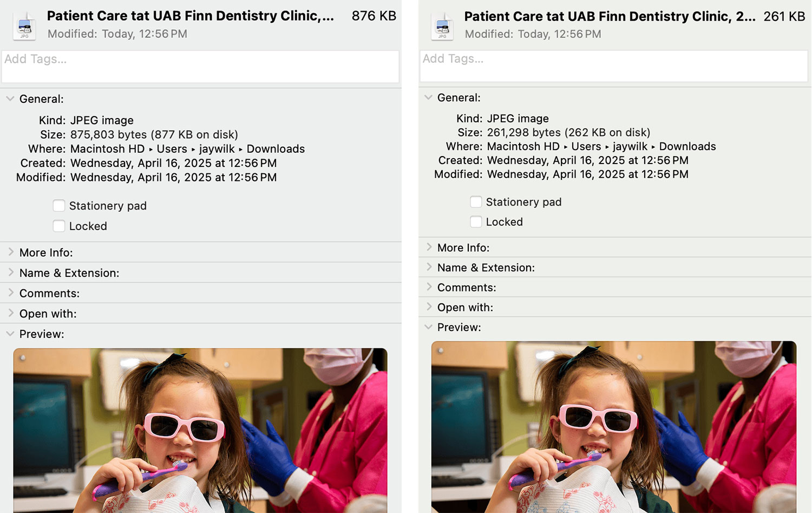Viewport: 812px width, 513px height.
Task: Click the Add Tags field in the left panel
Action: coord(200,67)
